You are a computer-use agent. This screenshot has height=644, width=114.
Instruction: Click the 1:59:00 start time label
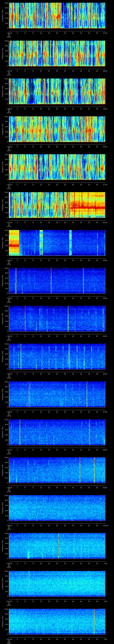(x=9, y=525)
